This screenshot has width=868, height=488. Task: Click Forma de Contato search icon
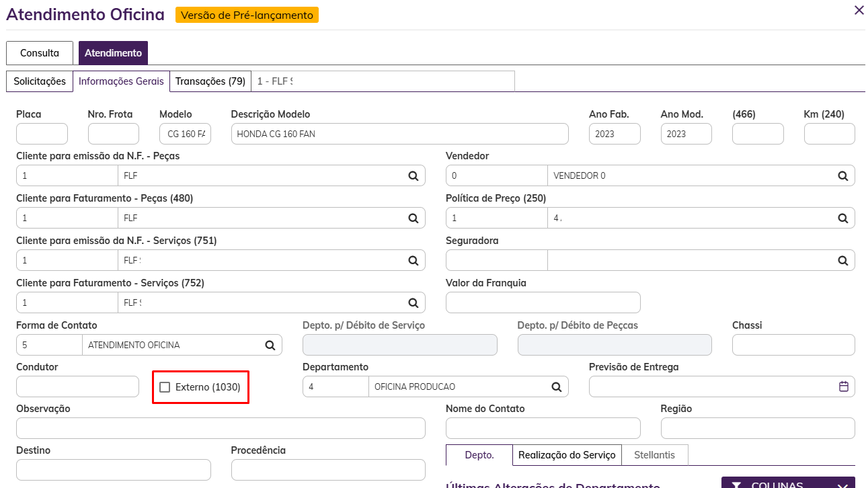(x=270, y=345)
